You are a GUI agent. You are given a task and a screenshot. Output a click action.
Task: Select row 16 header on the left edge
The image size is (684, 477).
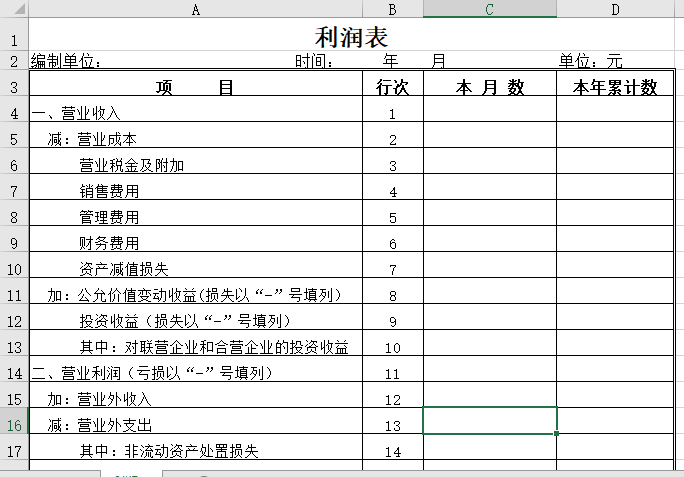14,425
